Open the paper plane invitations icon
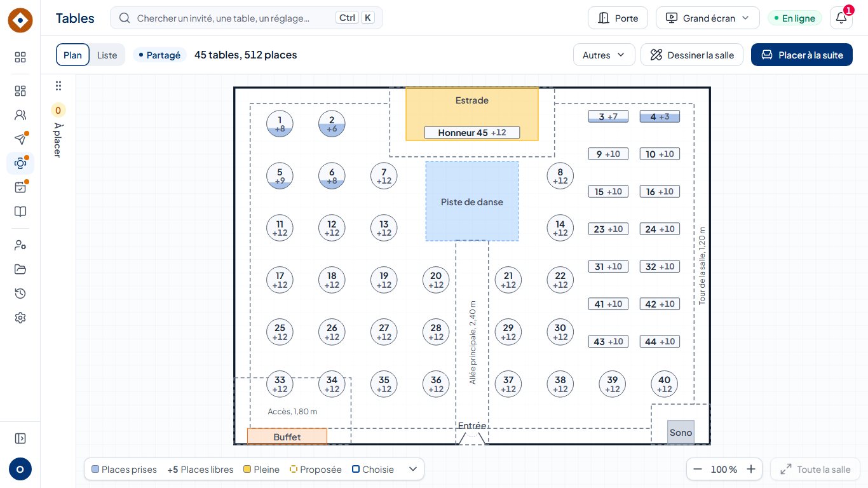Viewport: 868px width, 488px height. [x=20, y=139]
